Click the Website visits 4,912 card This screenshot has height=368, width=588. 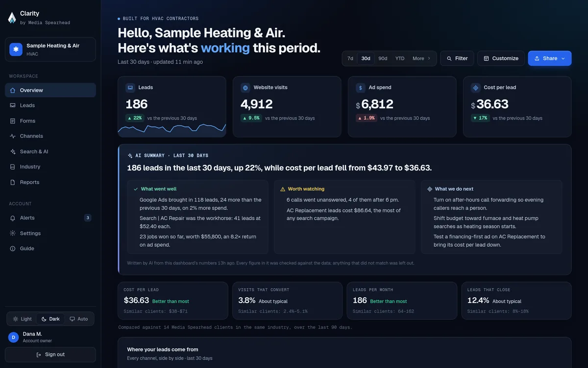[x=287, y=106]
